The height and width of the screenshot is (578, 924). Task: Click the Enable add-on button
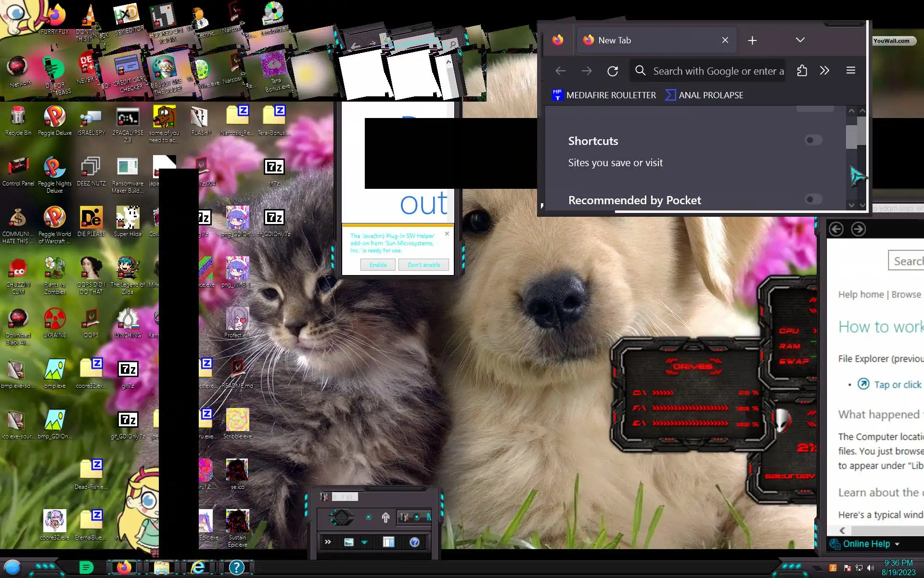click(378, 265)
